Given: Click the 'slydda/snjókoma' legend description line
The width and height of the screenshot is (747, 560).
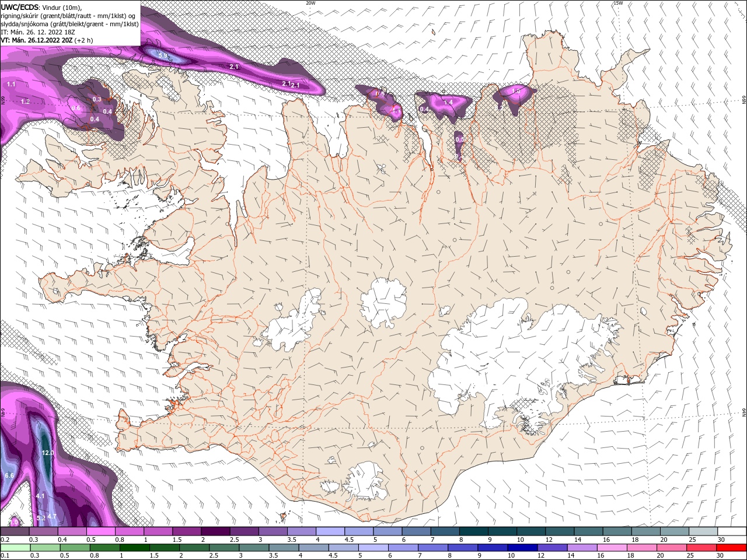Looking at the screenshot, I should point(69,24).
